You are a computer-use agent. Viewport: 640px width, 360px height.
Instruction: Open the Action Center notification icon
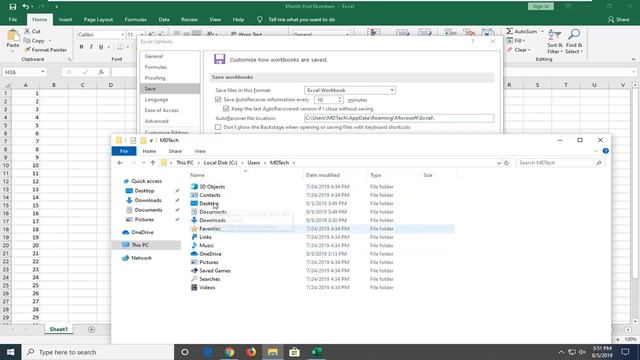[x=625, y=352]
